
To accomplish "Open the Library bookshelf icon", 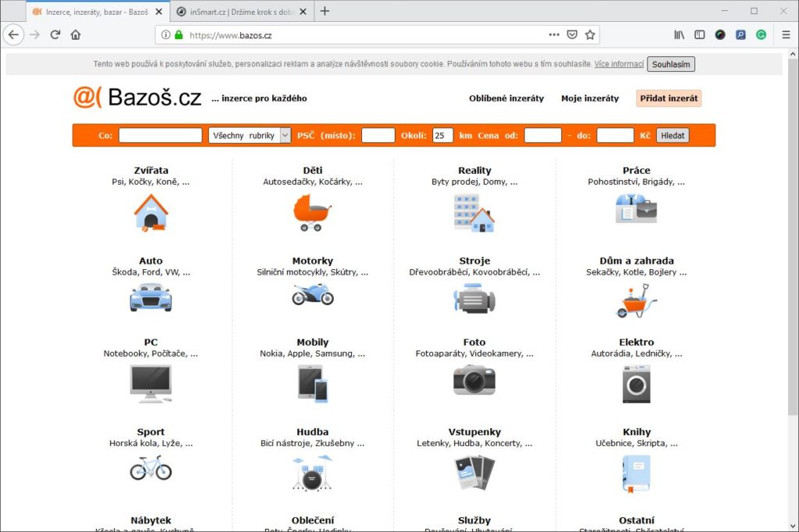I will pos(680,34).
